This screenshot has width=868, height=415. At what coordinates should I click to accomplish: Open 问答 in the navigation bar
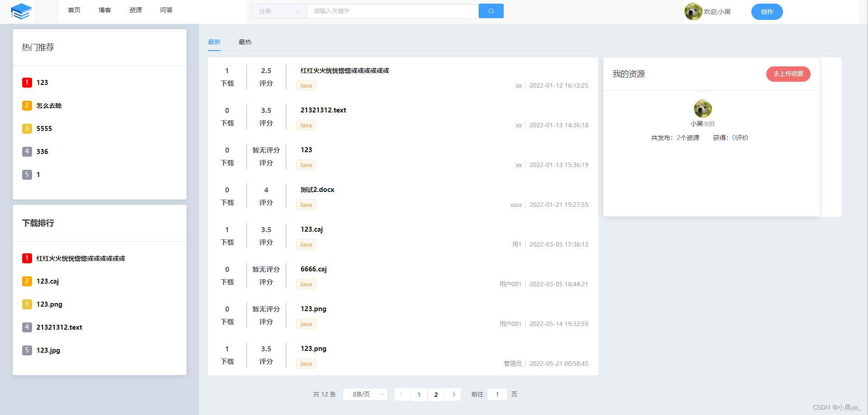(166, 10)
